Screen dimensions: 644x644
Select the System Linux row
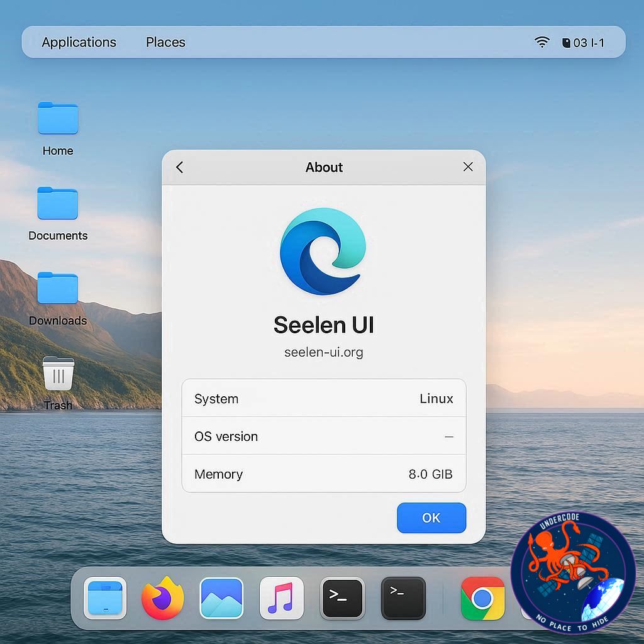(x=324, y=398)
